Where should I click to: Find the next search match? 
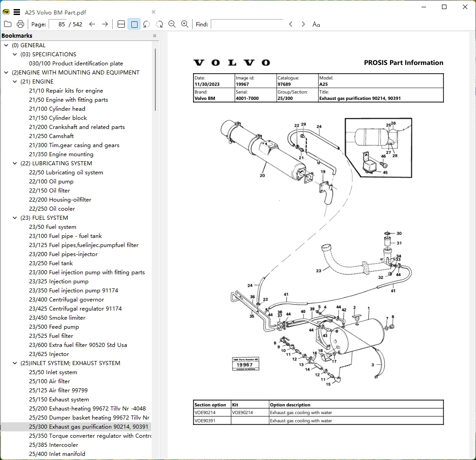(303, 24)
